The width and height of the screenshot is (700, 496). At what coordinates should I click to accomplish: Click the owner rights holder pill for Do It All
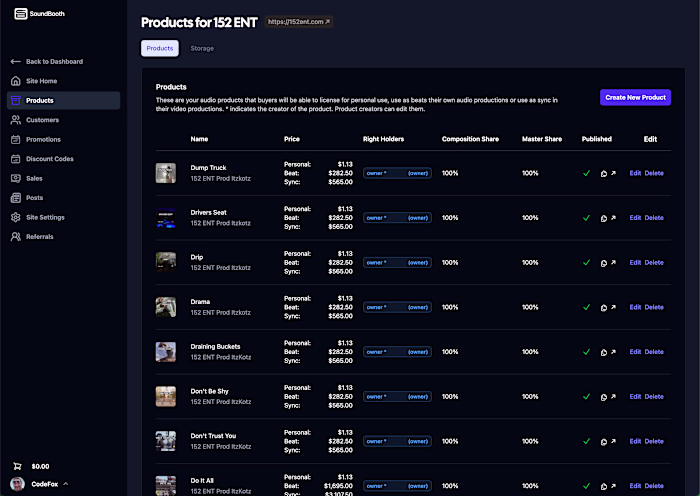pyautogui.click(x=397, y=486)
